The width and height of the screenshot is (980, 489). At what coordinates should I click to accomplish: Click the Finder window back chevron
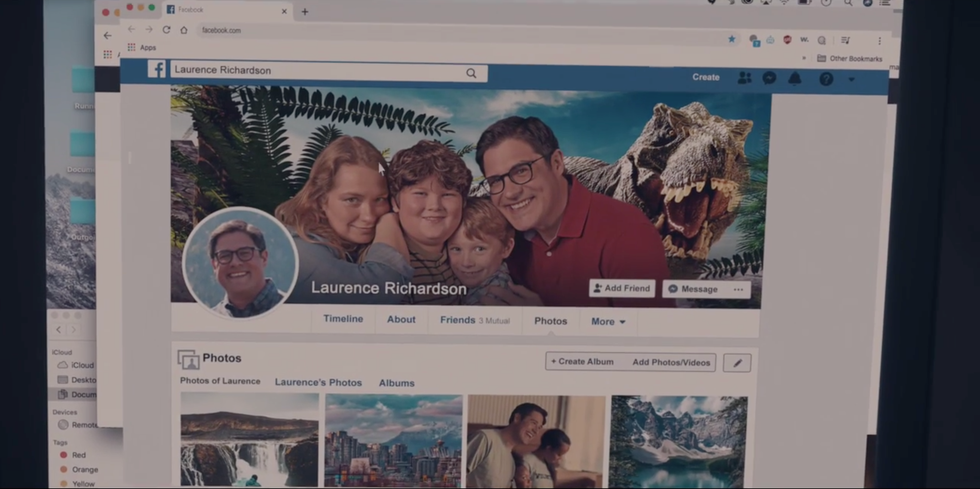pyautogui.click(x=59, y=330)
